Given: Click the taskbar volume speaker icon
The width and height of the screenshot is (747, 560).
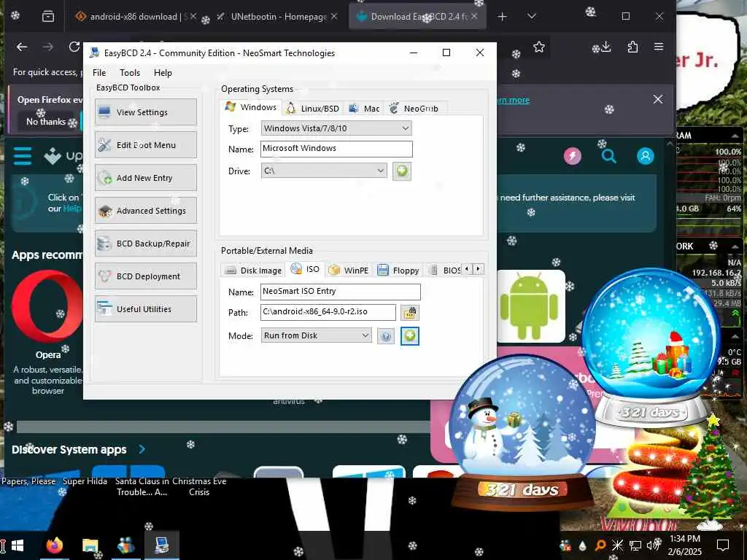Looking at the screenshot, I should [x=654, y=545].
